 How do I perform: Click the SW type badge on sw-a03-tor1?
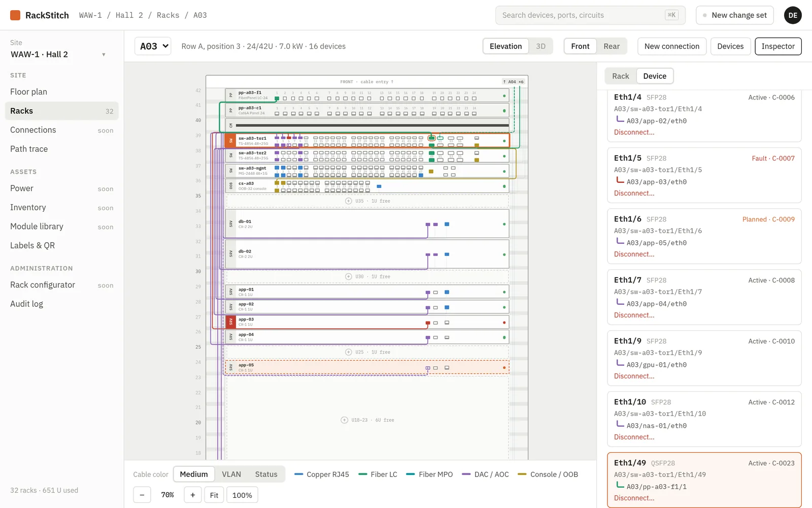(x=231, y=141)
